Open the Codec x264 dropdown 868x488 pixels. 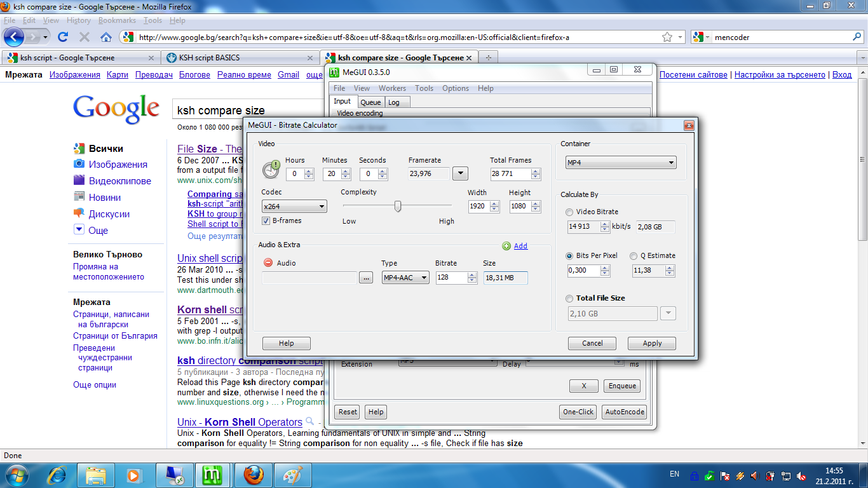(x=294, y=206)
